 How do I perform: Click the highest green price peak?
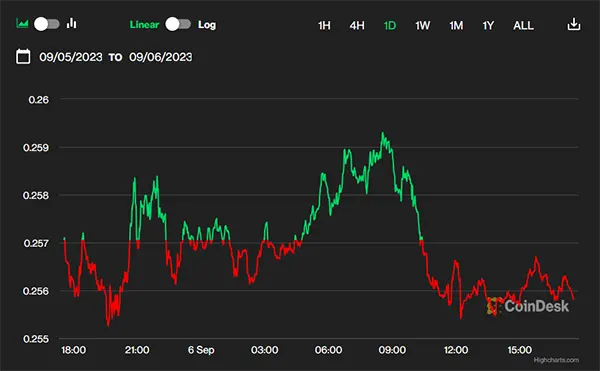pos(382,133)
